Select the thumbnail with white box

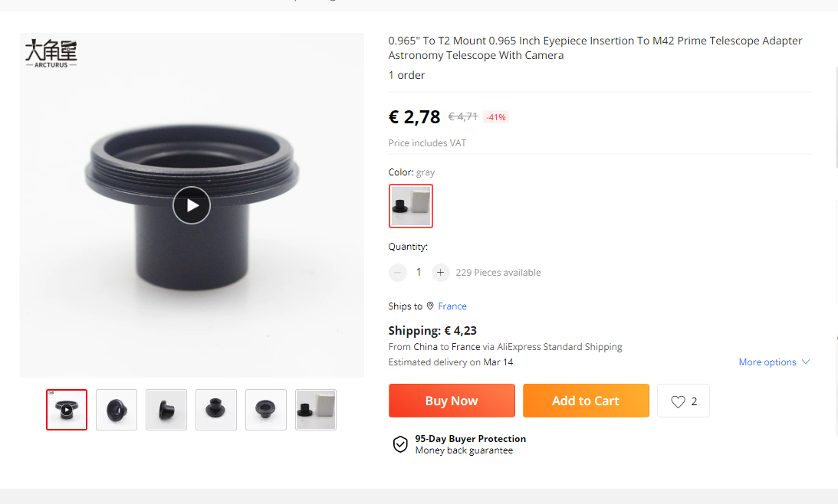[x=316, y=410]
